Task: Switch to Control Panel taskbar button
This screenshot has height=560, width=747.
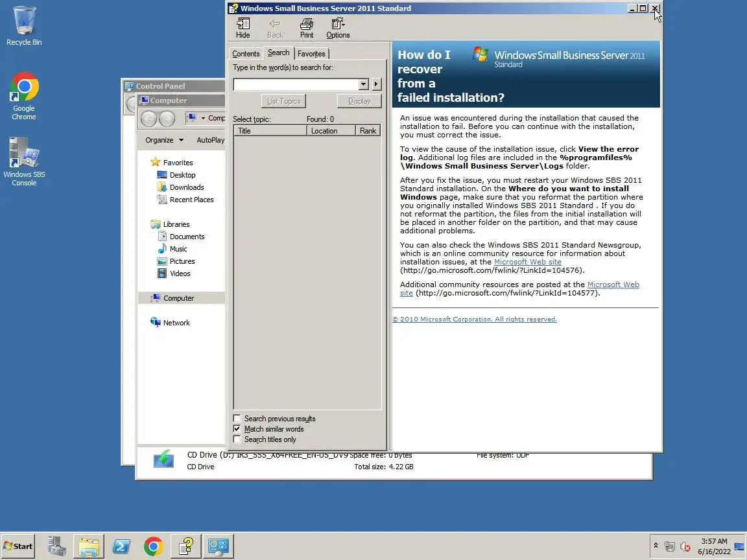Action: click(218, 546)
